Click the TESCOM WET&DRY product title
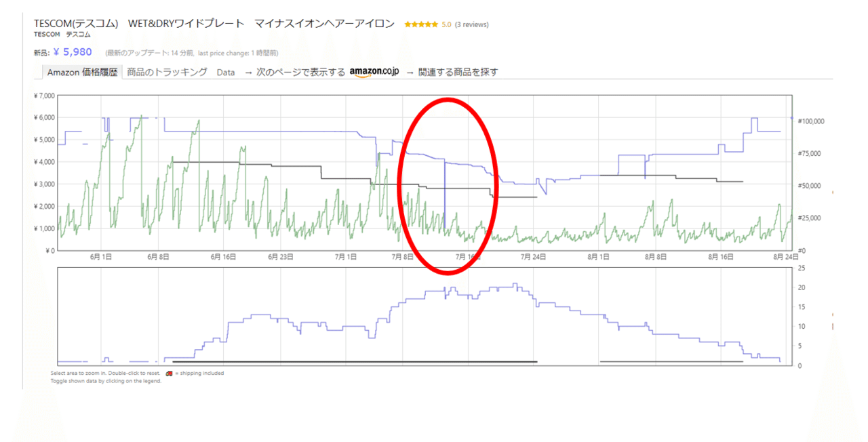868x442 pixels. (214, 24)
